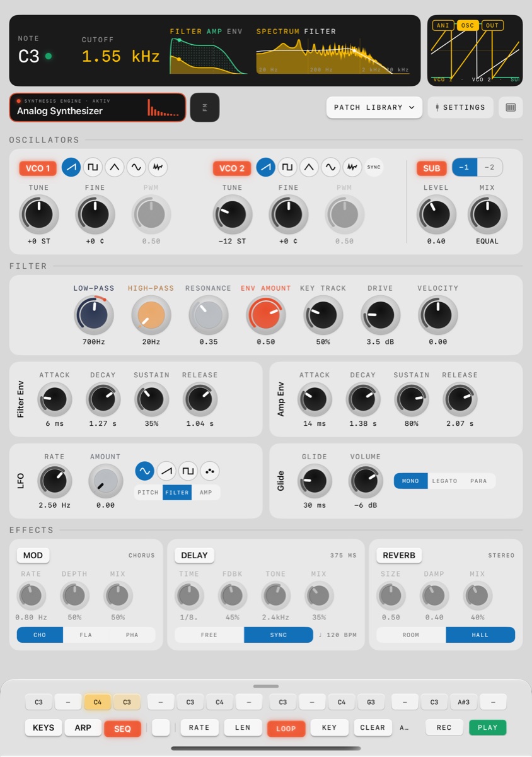Click the CLEAR sequence button
This screenshot has height=757, width=532.
[373, 727]
